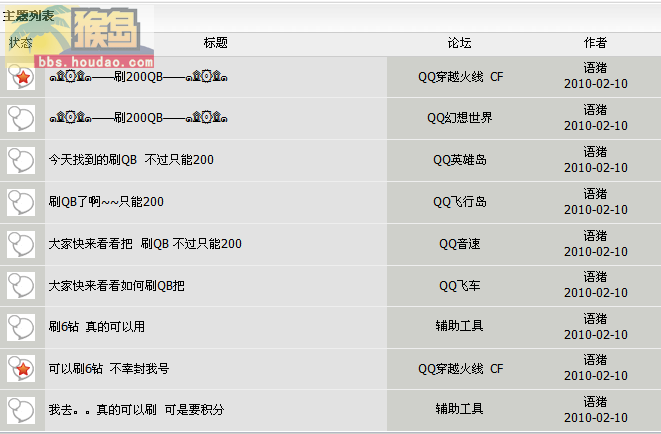The height and width of the screenshot is (434, 661).
Task: Click author 语猪 in the QQ音速 row
Action: pyautogui.click(x=595, y=235)
